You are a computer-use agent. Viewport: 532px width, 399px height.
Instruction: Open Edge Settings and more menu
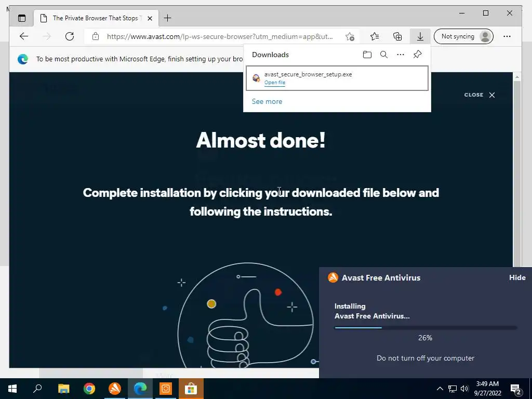[507, 36]
